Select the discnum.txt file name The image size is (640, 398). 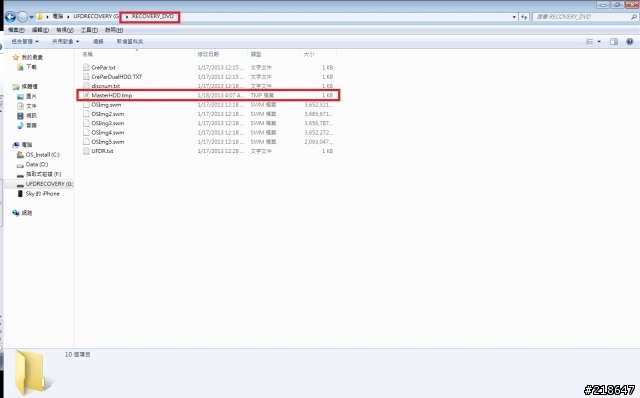point(105,86)
